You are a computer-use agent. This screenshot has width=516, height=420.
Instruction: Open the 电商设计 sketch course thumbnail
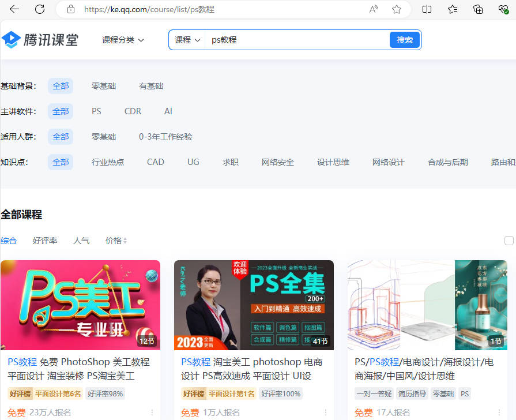pyautogui.click(x=427, y=305)
